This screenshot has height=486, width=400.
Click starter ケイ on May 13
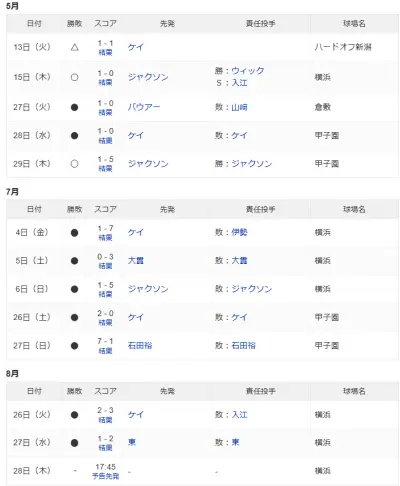tap(136, 47)
